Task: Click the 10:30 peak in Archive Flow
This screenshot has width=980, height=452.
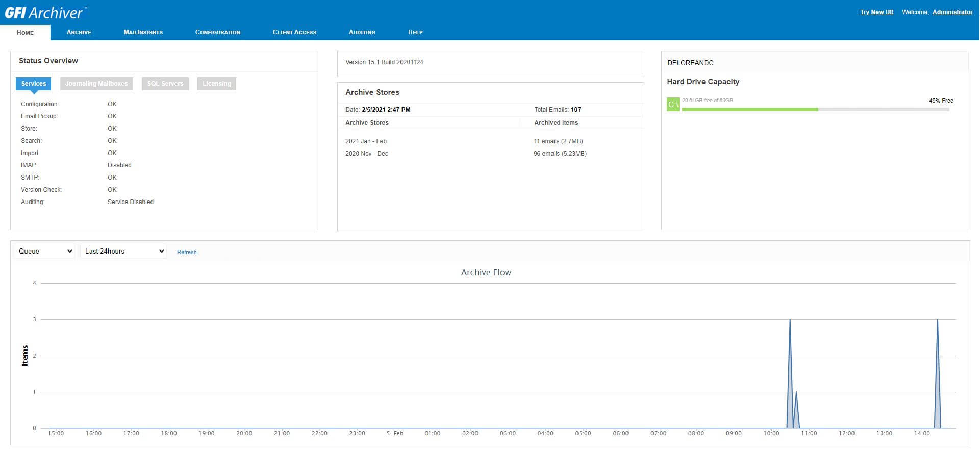Action: (790, 320)
